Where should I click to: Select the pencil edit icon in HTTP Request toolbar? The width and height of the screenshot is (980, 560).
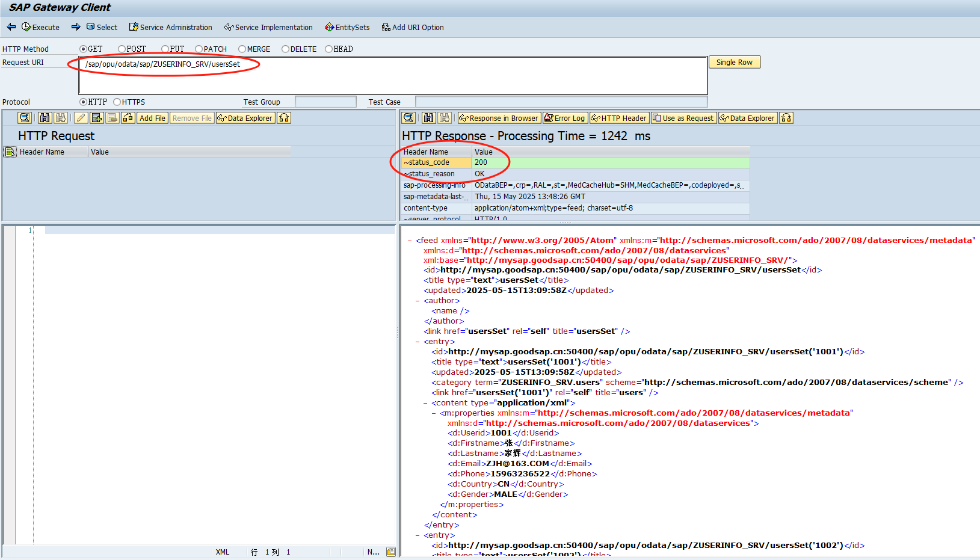81,118
